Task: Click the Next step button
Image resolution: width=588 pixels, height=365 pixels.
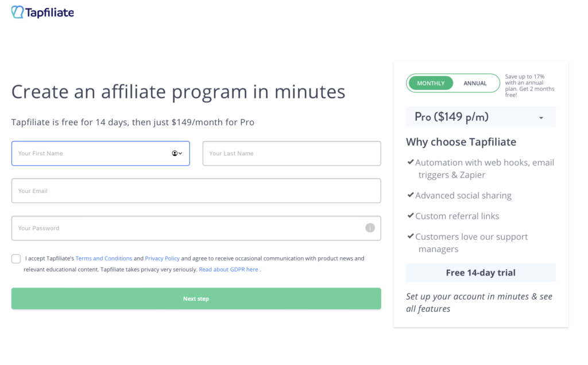Action: [x=196, y=298]
